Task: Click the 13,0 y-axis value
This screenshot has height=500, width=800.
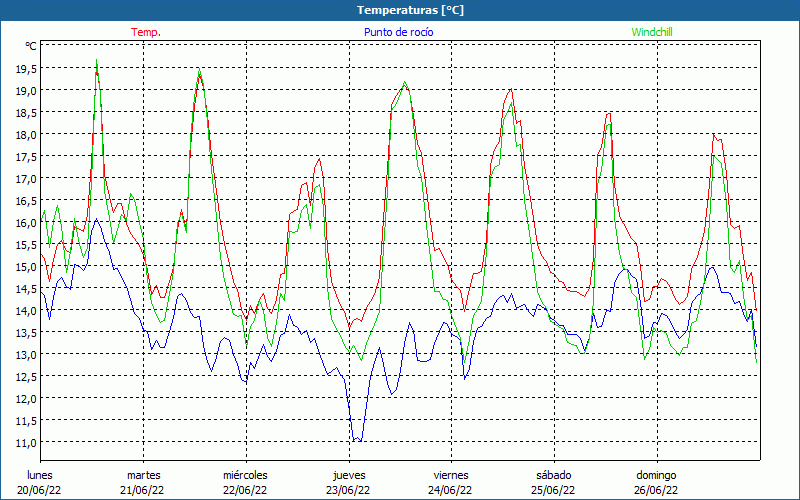Action: [x=24, y=354]
